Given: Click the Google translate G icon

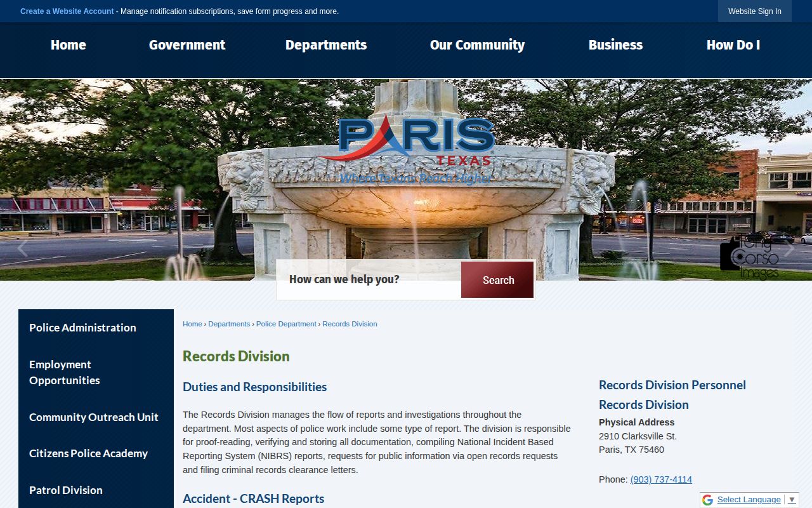Looking at the screenshot, I should (707, 500).
